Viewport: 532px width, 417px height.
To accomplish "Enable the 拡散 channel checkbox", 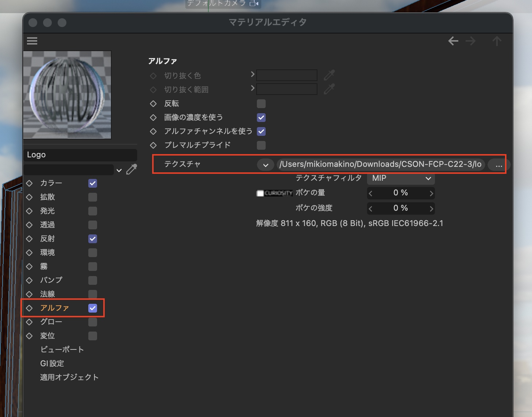I will coord(92,197).
